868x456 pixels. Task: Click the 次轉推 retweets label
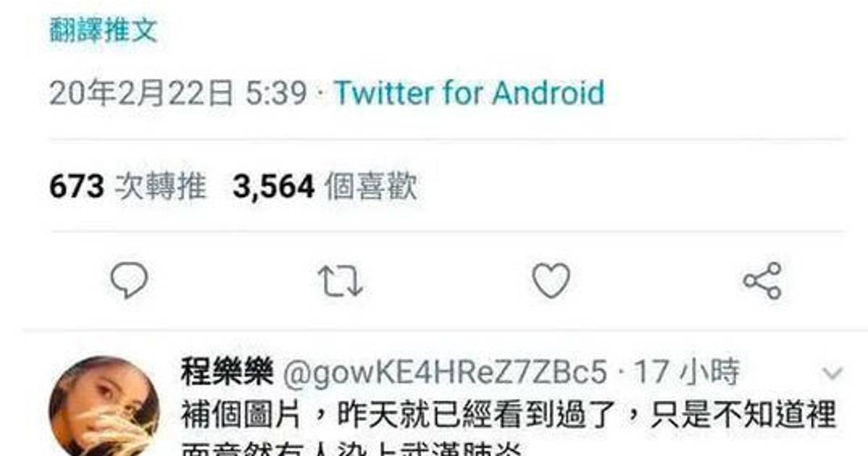point(161,187)
